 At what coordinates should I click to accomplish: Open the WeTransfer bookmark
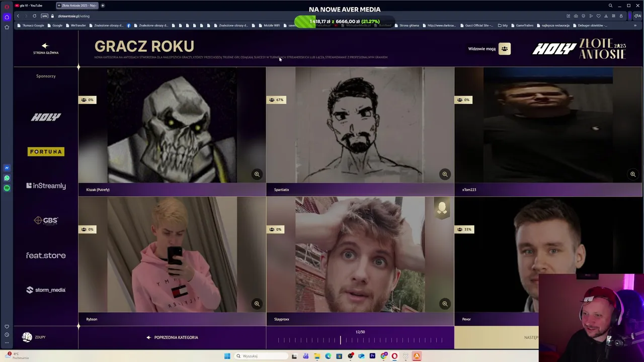pos(75,25)
